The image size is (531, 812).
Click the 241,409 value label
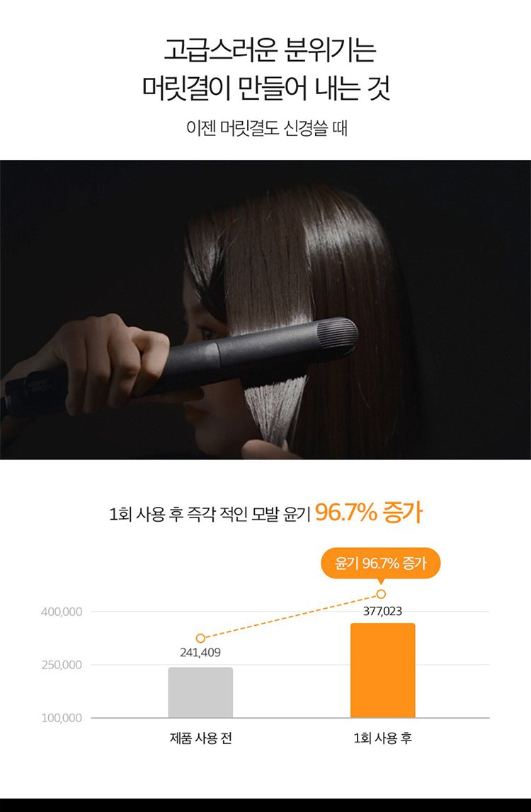[200, 653]
